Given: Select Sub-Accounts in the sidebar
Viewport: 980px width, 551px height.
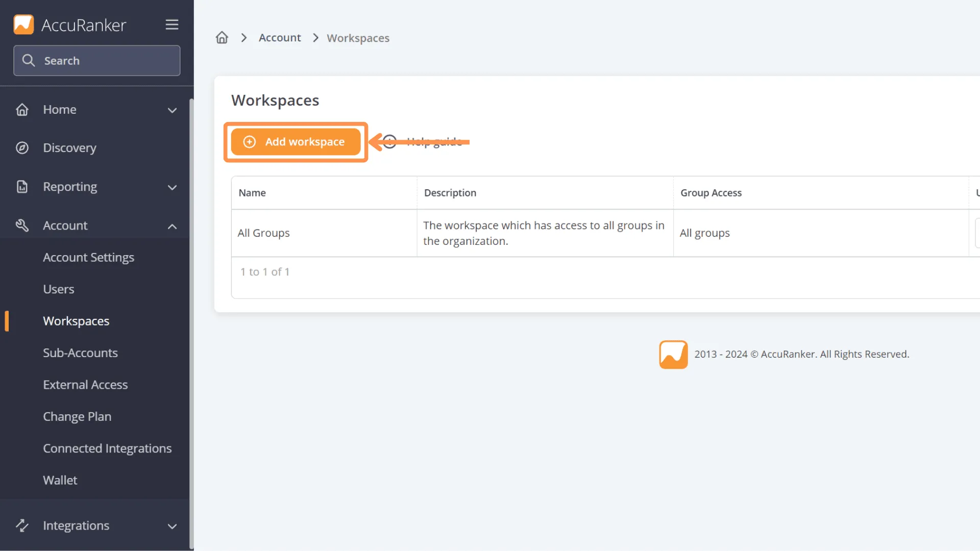Looking at the screenshot, I should 80,353.
